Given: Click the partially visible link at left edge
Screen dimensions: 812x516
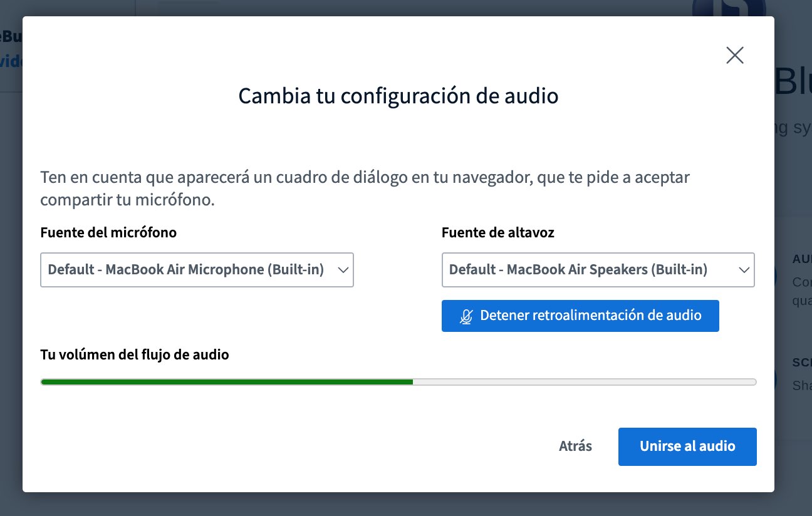Looking at the screenshot, I should click(11, 61).
